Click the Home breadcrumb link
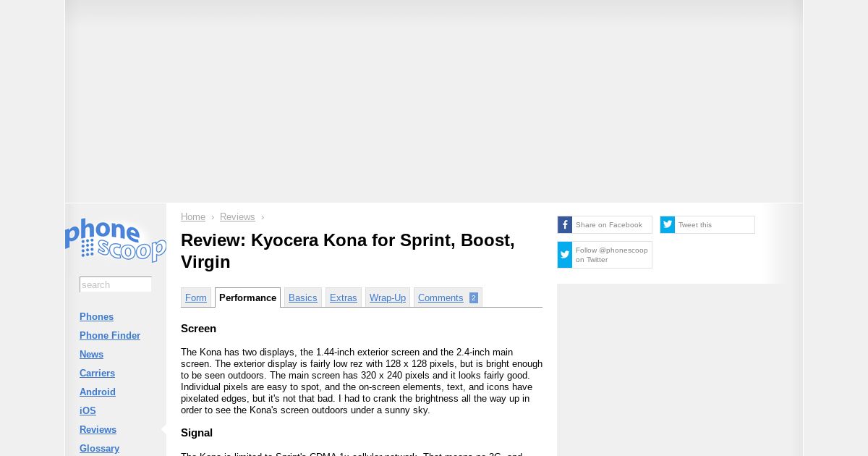Screen dimensions: 868x456 (x=193, y=217)
